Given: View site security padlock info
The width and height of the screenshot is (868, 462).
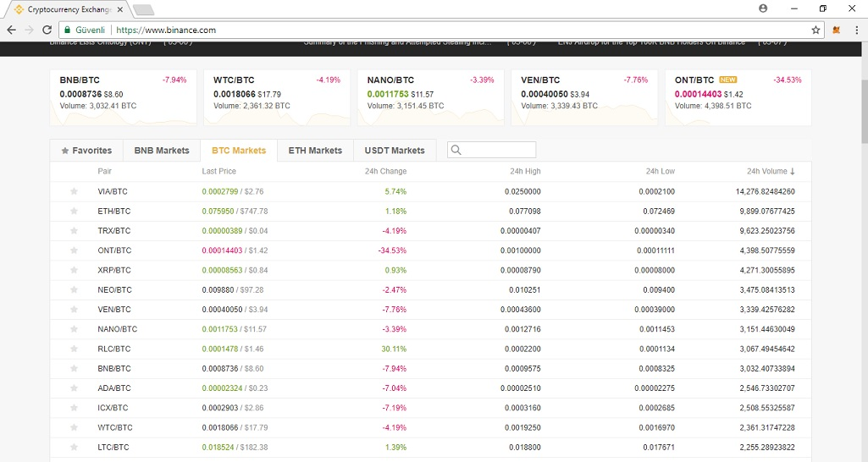Looking at the screenshot, I should click(67, 30).
